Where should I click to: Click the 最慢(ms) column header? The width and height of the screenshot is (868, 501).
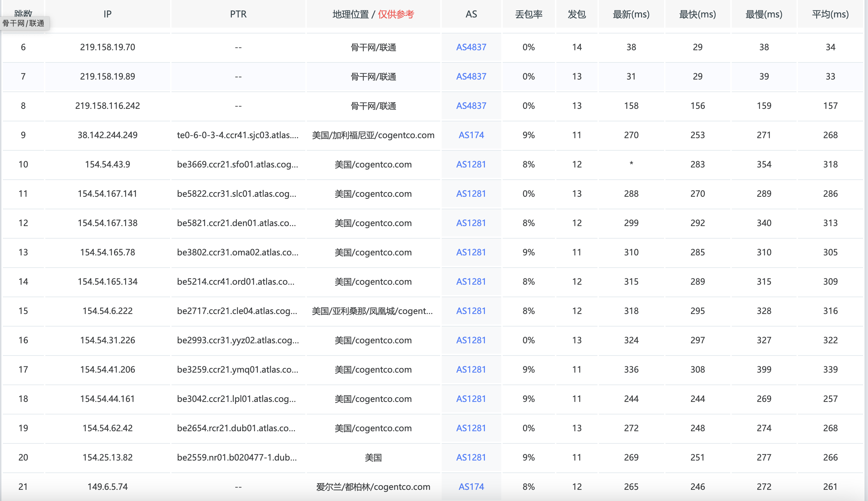click(x=764, y=14)
